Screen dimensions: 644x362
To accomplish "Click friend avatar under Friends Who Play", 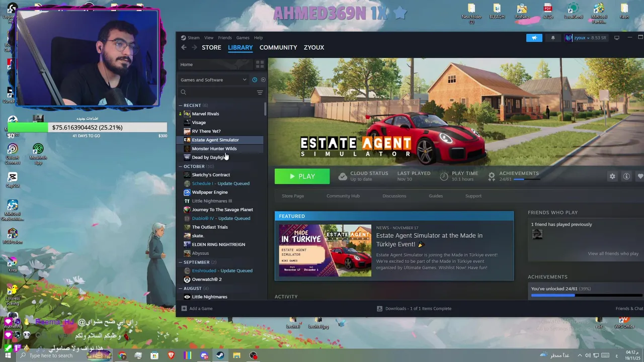I will pyautogui.click(x=537, y=234).
